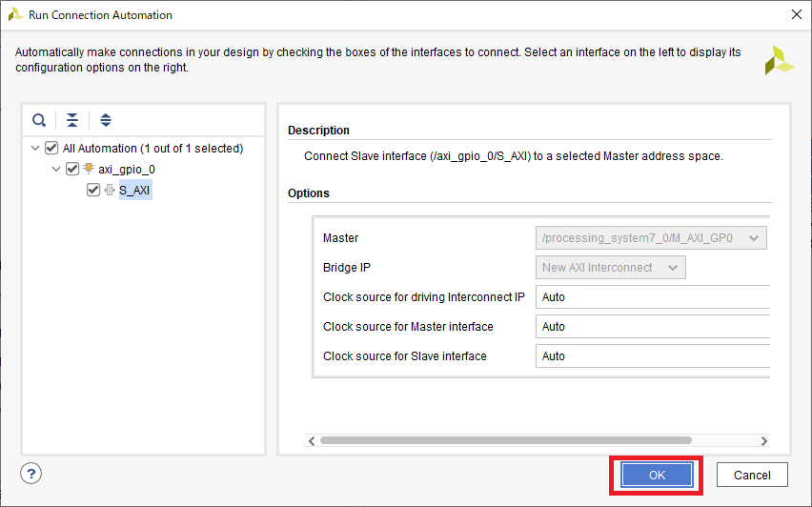Toggle the S_AXI checkbox

pyautogui.click(x=93, y=190)
